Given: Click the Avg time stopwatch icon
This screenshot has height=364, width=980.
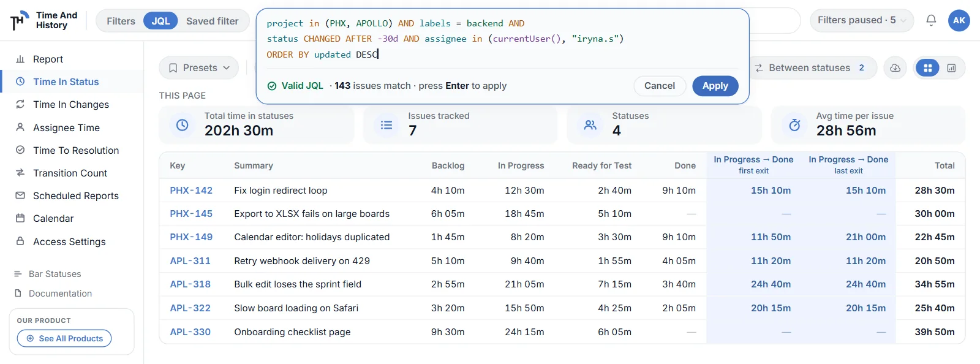Looking at the screenshot, I should [794, 125].
